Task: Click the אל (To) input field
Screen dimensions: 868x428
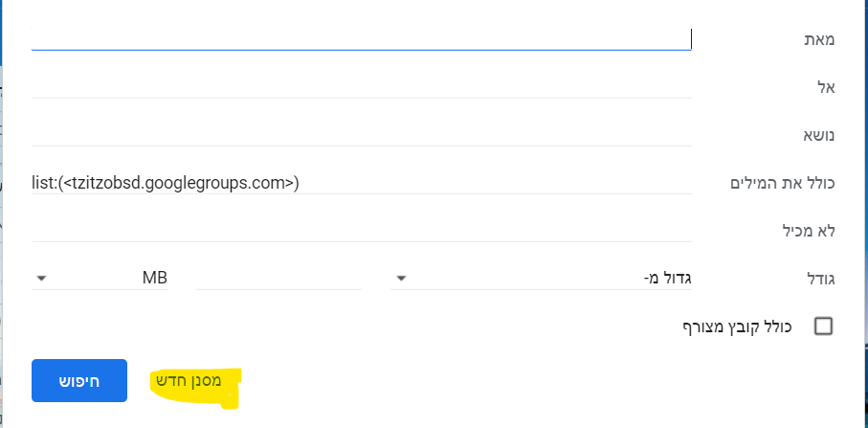Action: [361, 86]
